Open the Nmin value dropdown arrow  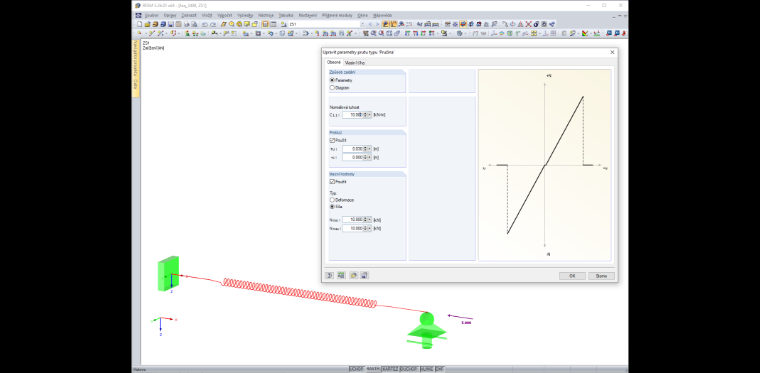click(x=370, y=219)
